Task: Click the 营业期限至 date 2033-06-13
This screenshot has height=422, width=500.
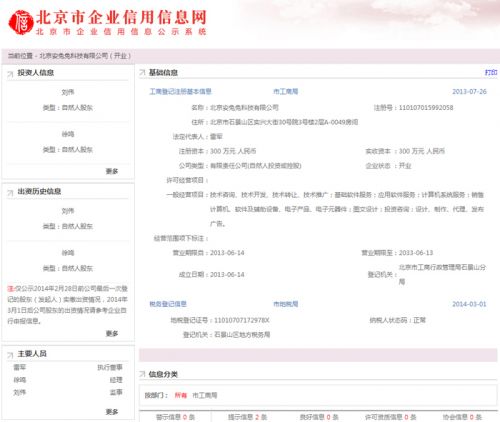Action: pyautogui.click(x=416, y=253)
